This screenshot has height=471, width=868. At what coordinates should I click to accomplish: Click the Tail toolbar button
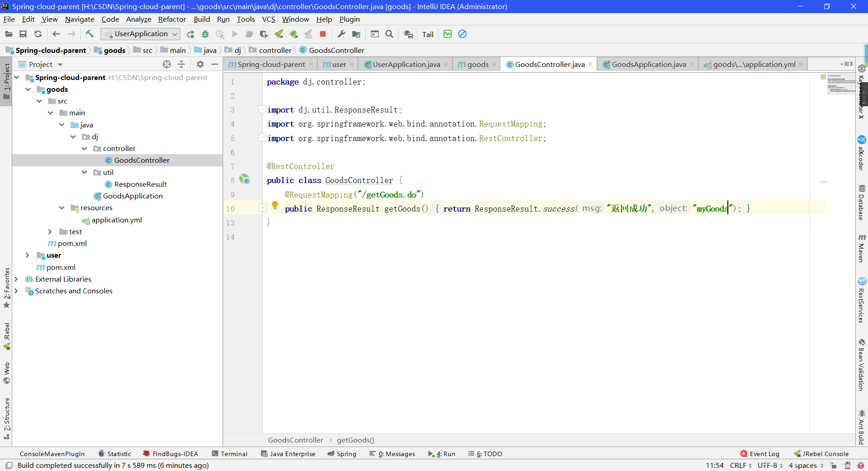(428, 34)
